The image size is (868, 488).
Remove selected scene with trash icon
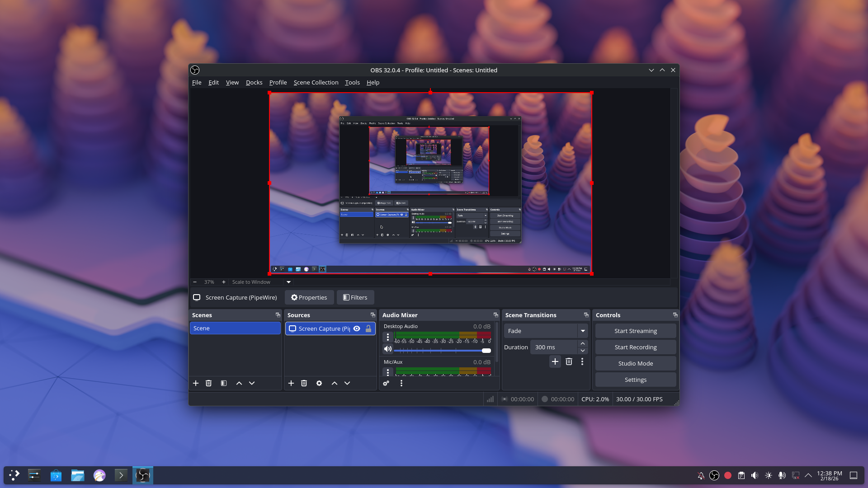coord(208,383)
